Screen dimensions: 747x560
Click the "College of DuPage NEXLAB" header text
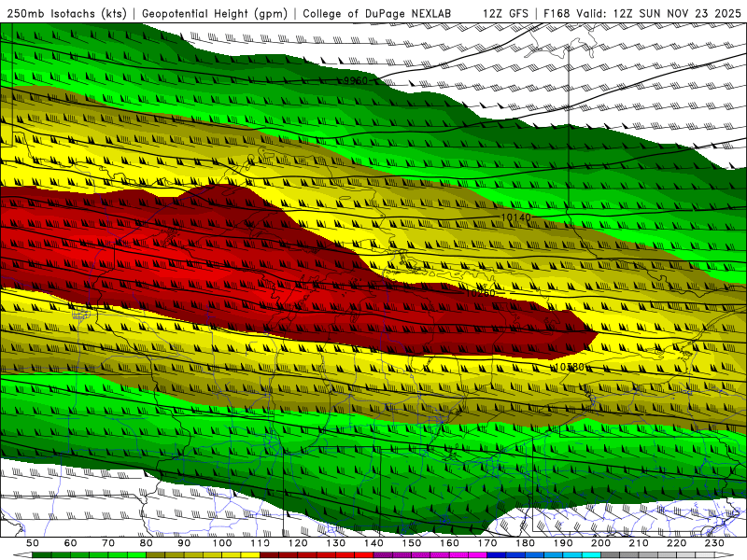click(377, 14)
